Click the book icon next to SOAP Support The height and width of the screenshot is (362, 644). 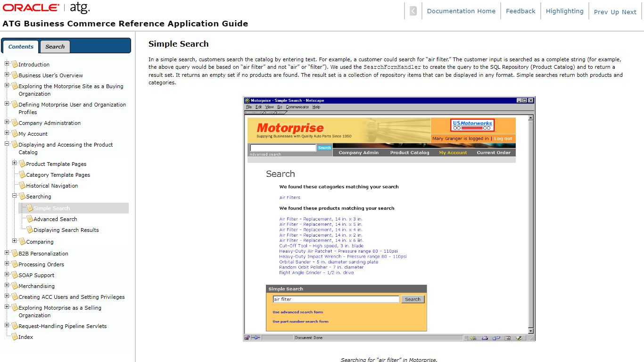coord(15,275)
